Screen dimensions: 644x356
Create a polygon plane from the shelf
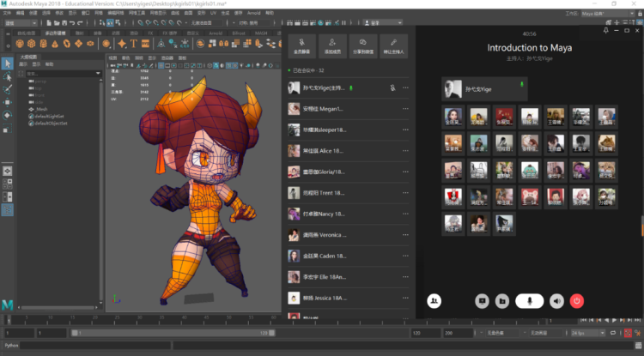point(78,44)
